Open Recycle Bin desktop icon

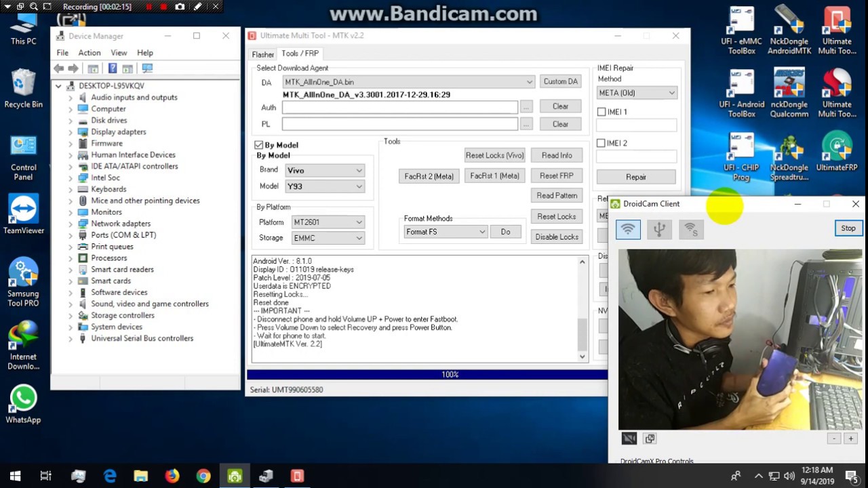click(24, 88)
